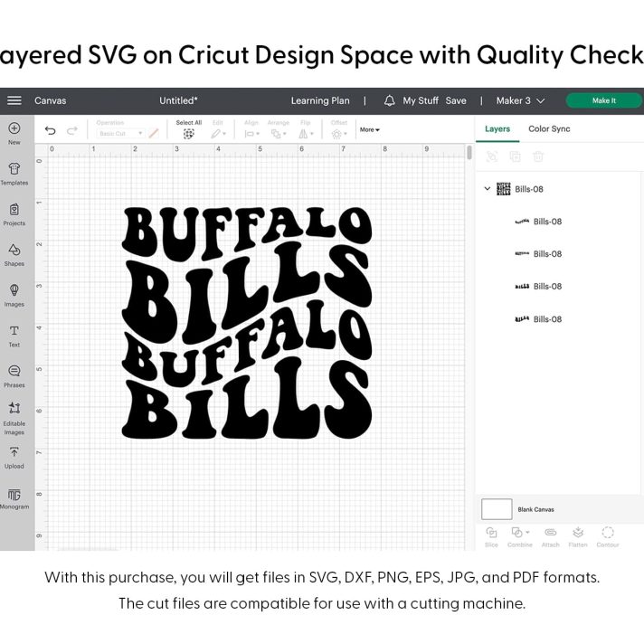
Task: Open the Maker 3 machine selector
Action: click(x=520, y=100)
